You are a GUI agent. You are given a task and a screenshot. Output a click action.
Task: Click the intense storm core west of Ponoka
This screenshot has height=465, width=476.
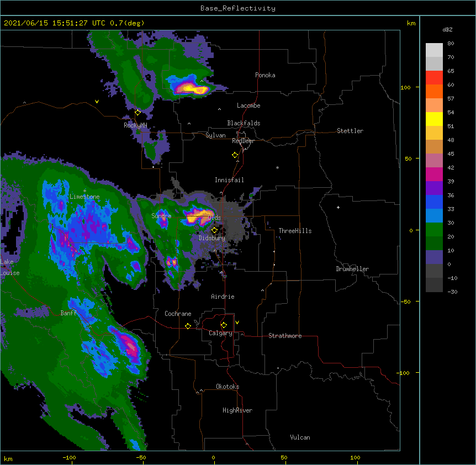[191, 88]
